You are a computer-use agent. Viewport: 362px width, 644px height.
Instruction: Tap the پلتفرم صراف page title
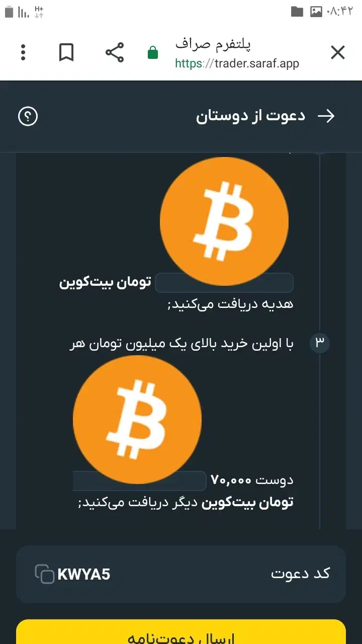click(x=213, y=44)
